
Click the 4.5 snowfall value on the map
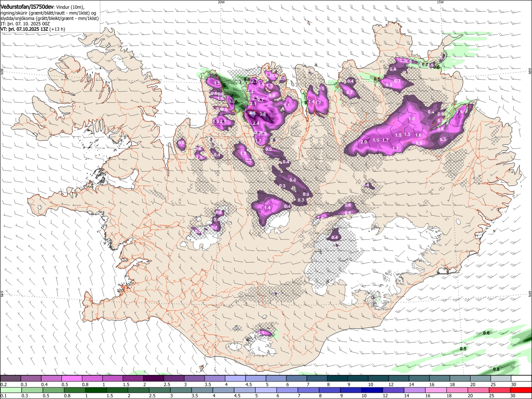(252, 113)
